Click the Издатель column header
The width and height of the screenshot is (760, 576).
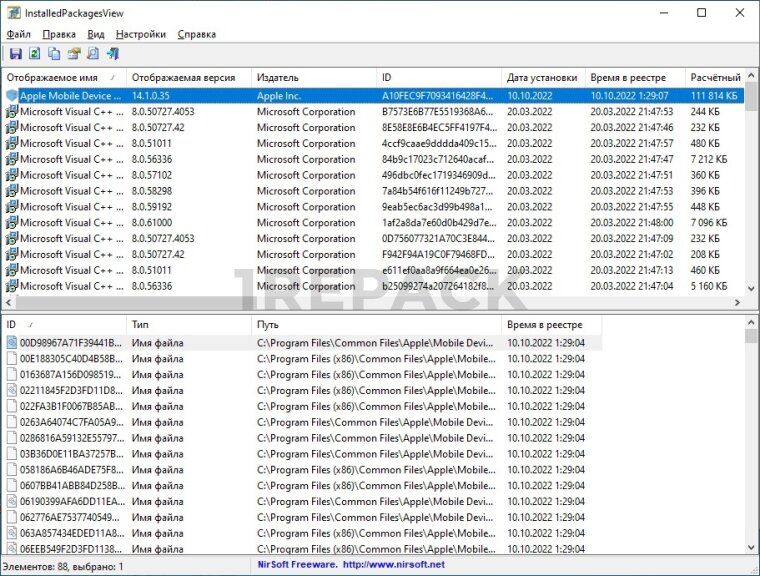point(312,77)
